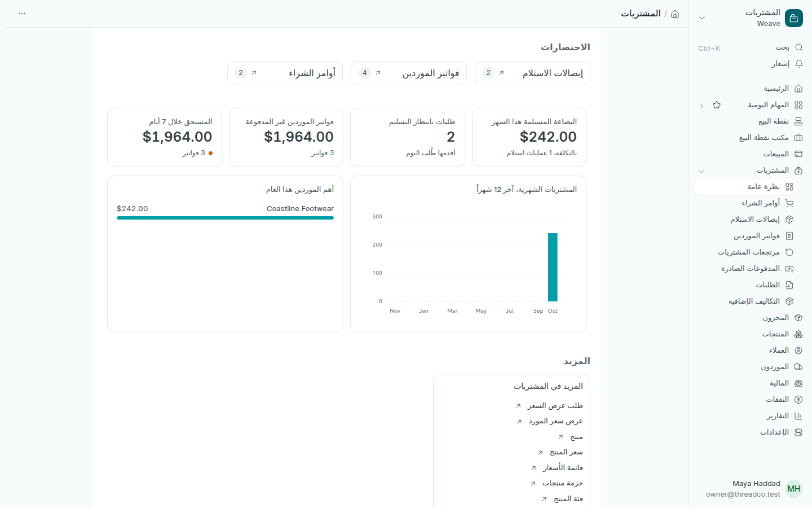This screenshot has width=812, height=508.
Task: Collapse the المشتريات sidebar section chevron
Action: click(x=701, y=171)
